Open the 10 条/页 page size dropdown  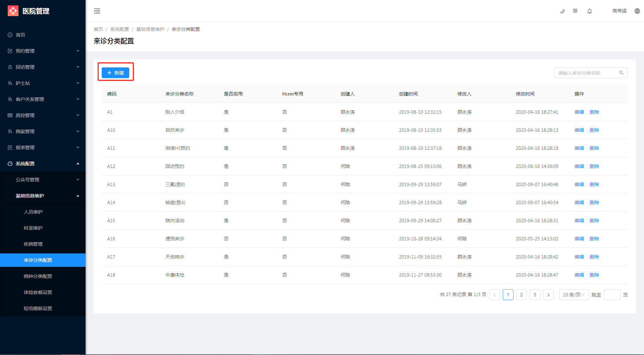click(574, 295)
